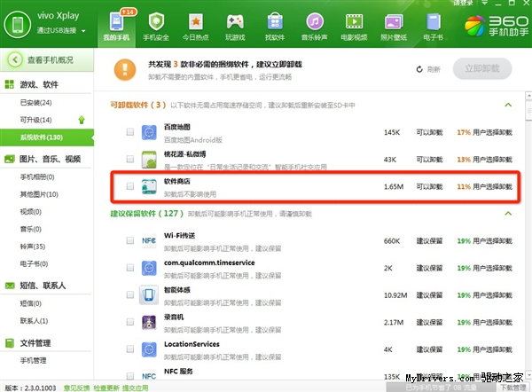Open 音乐(0) in sidebar
This screenshot has width=532, height=392.
(31, 229)
